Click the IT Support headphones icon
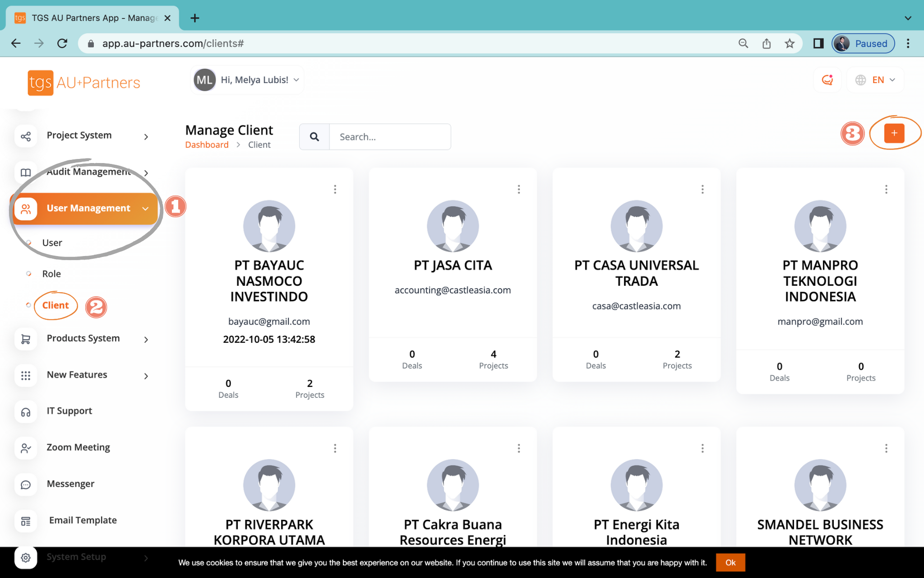 [26, 412]
